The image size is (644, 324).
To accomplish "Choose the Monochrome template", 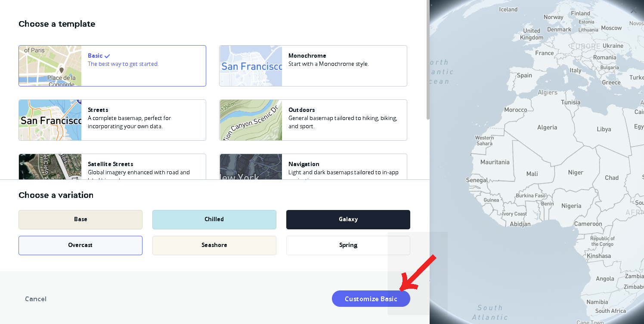I will coord(313,66).
